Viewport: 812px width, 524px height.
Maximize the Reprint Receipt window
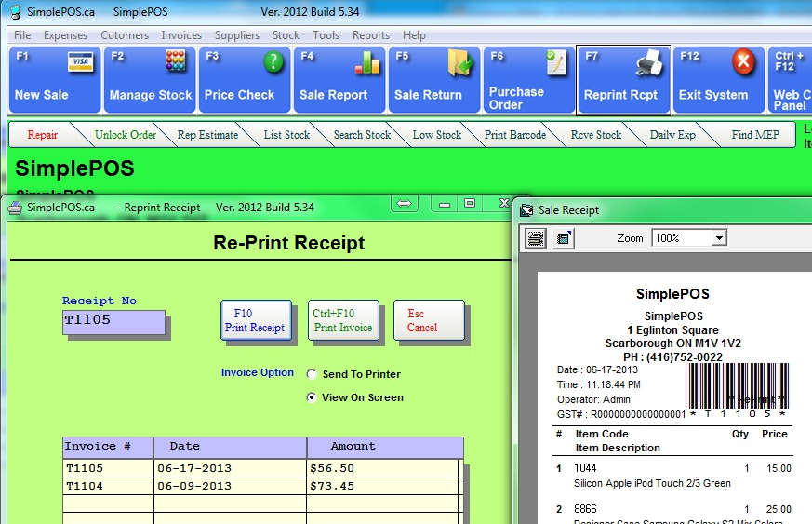point(469,204)
